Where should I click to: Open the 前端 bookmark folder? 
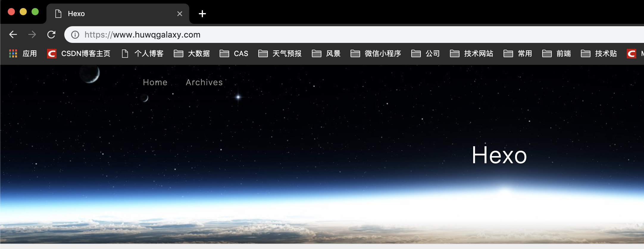[557, 54]
